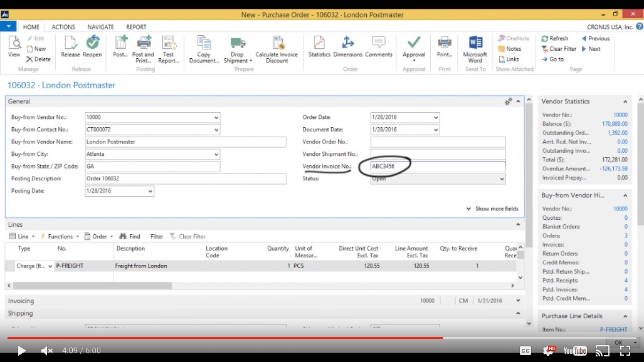
Task: Reopen the purchase order
Action: click(x=92, y=47)
